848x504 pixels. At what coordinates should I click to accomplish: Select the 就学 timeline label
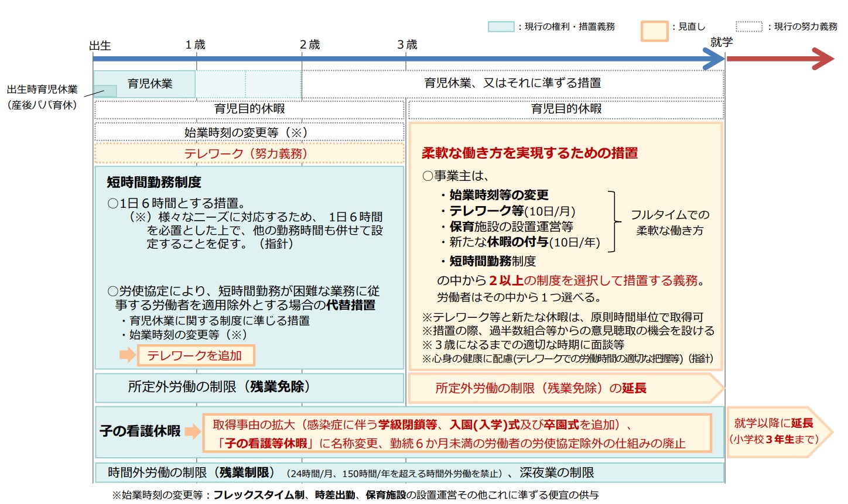(721, 42)
